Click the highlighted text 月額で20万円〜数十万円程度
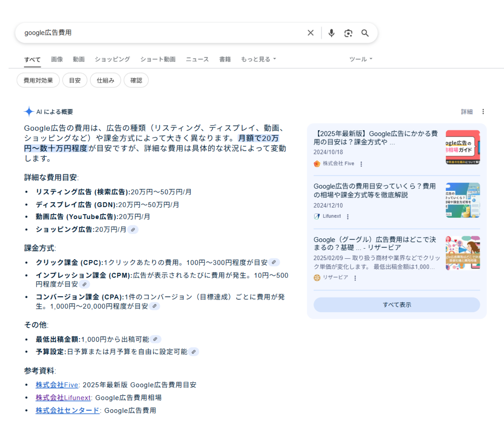This screenshot has width=504, height=430. pyautogui.click(x=152, y=143)
